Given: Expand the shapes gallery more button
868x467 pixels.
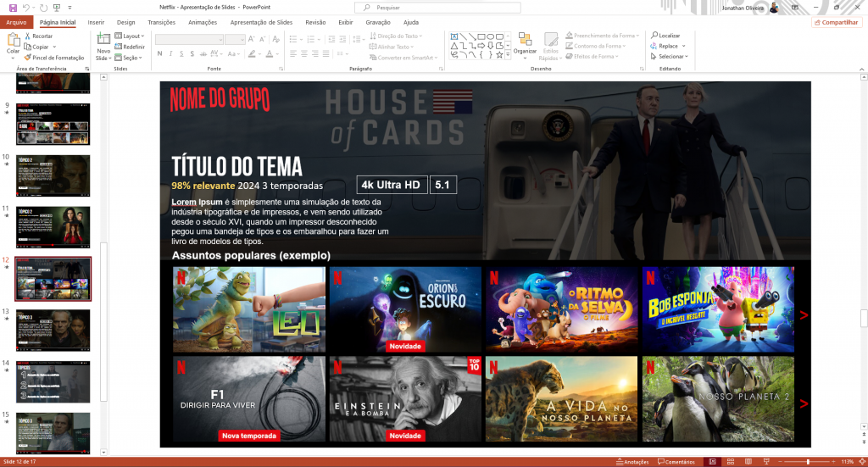Looking at the screenshot, I should coord(509,55).
